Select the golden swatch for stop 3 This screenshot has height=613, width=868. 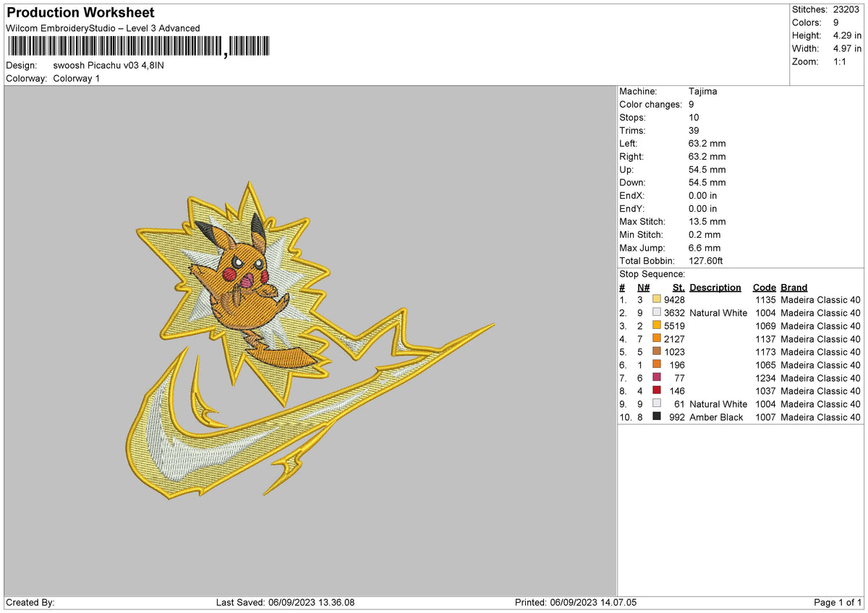[x=656, y=326]
